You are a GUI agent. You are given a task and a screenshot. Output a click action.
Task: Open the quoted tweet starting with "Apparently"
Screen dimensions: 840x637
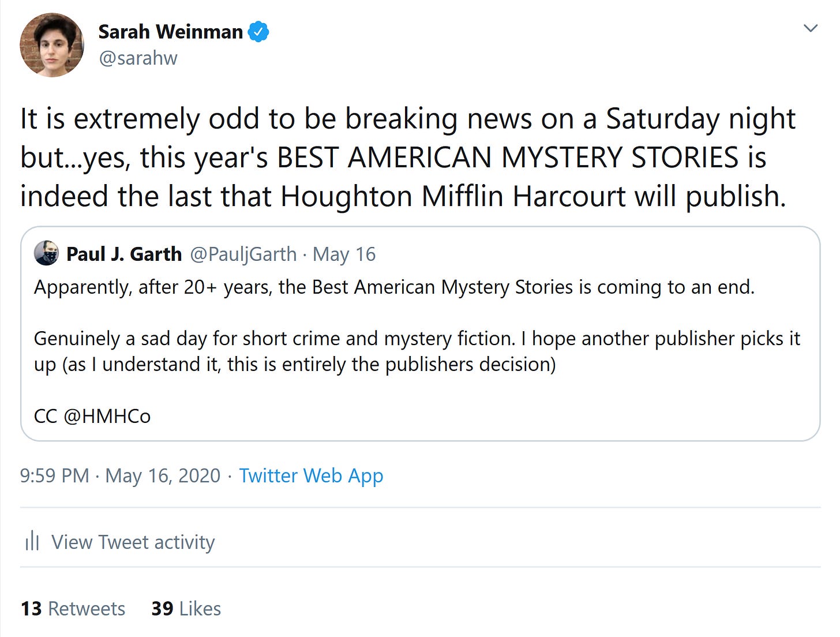click(x=394, y=287)
